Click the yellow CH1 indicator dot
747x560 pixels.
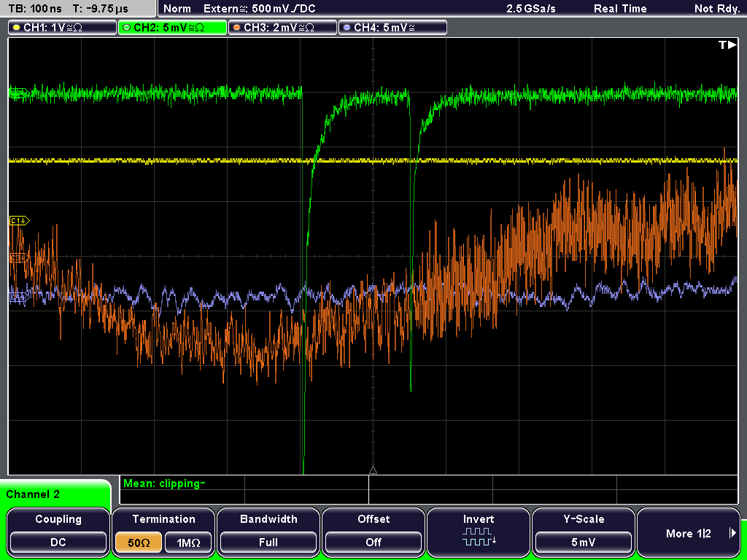pos(17,28)
